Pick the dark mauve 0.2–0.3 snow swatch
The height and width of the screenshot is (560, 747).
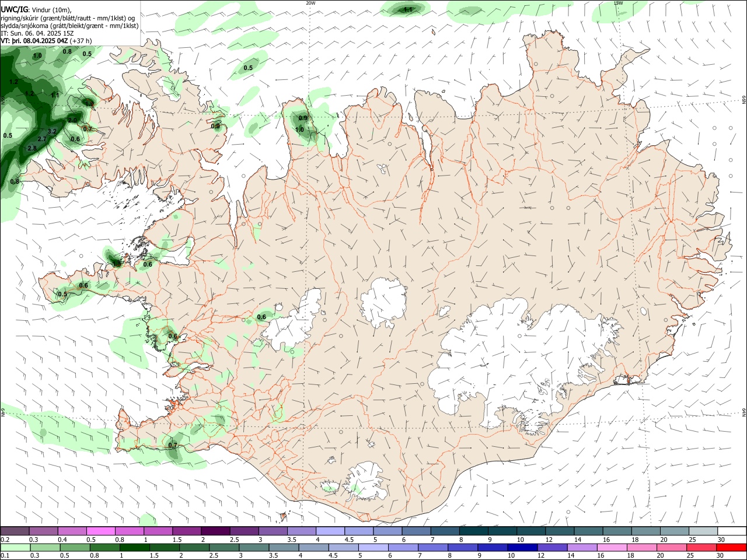point(15,531)
